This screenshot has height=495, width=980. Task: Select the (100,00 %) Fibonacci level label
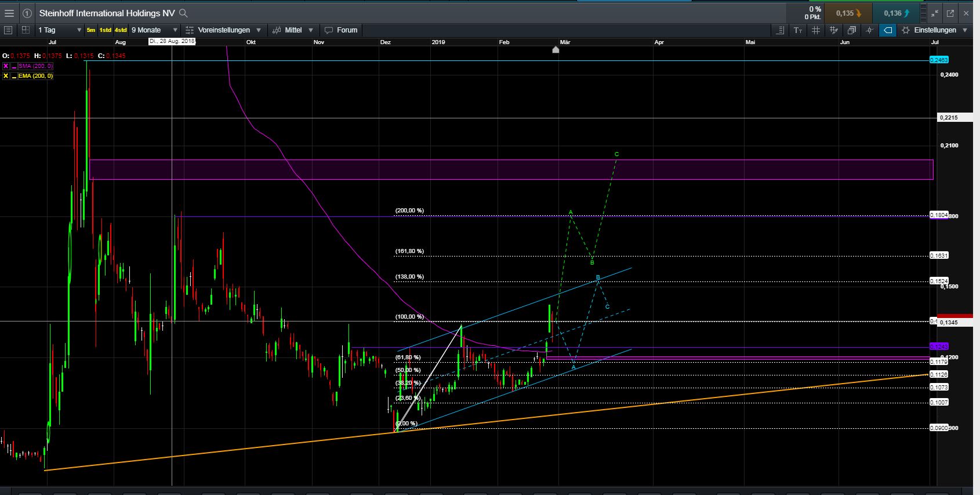(409, 317)
